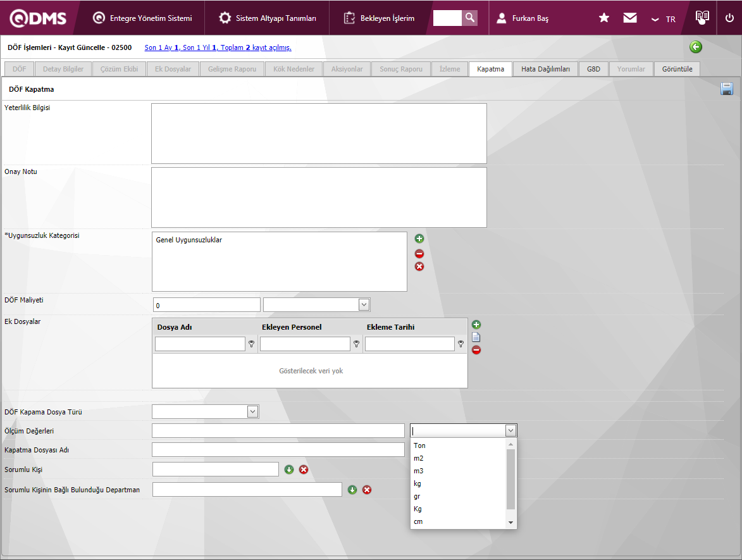Screen dimensions: 742x560
Task: Switch to the Gelişme Raporu tab
Action: pyautogui.click(x=232, y=69)
